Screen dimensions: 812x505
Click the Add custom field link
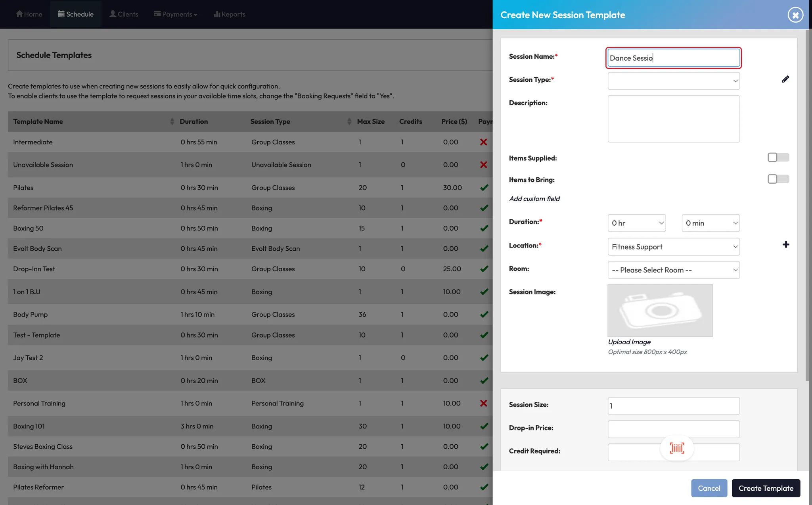(534, 199)
